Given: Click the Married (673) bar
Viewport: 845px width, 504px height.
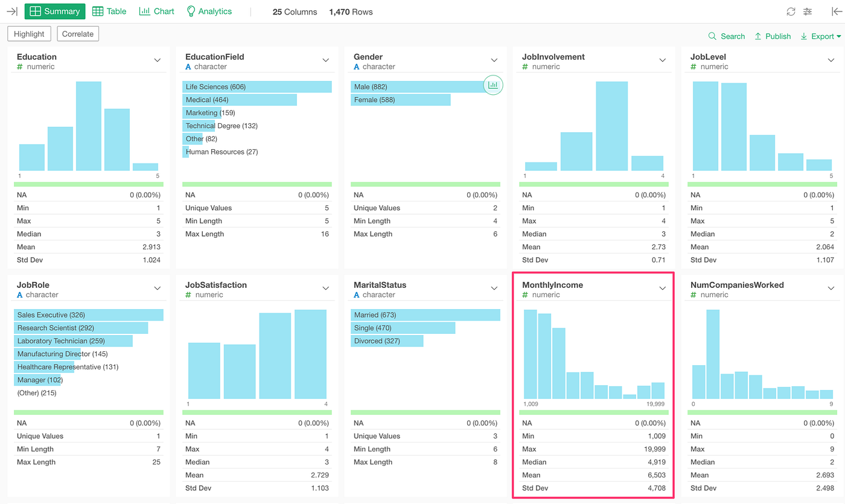Looking at the screenshot, I should (426, 315).
